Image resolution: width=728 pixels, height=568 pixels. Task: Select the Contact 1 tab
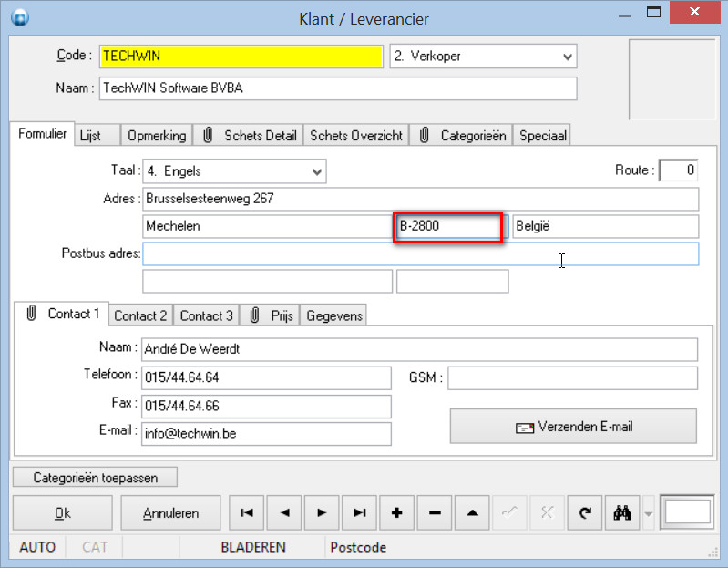click(x=62, y=314)
